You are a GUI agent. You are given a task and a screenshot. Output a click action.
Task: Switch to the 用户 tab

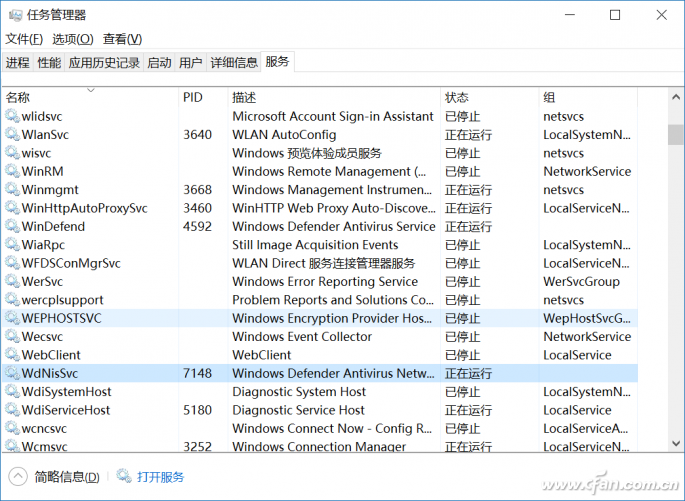pyautogui.click(x=190, y=62)
